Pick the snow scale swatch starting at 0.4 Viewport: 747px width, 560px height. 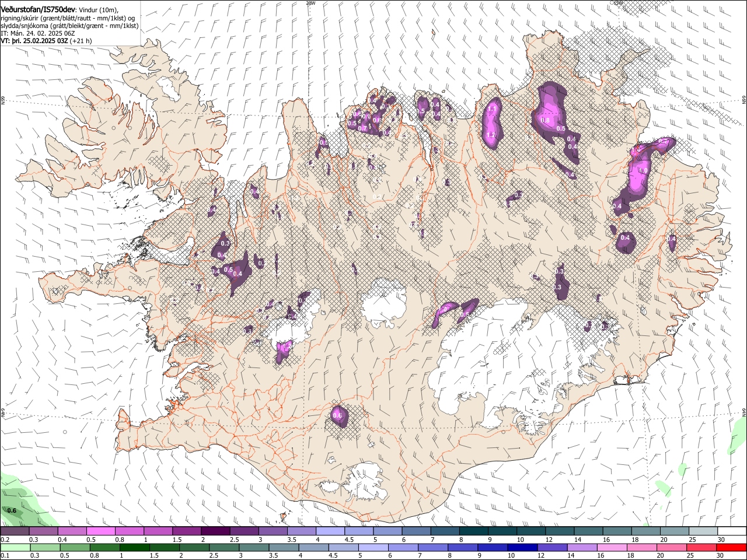[72, 531]
